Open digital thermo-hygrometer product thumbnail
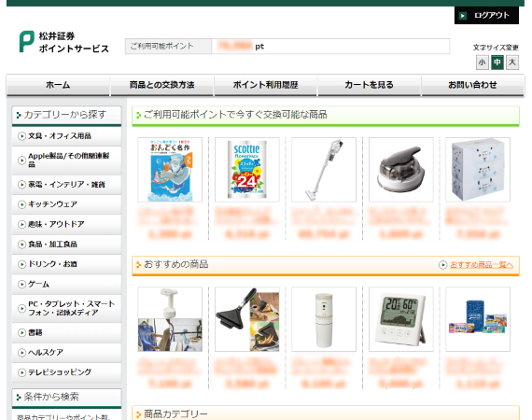This screenshot has height=420, width=532. (x=401, y=319)
